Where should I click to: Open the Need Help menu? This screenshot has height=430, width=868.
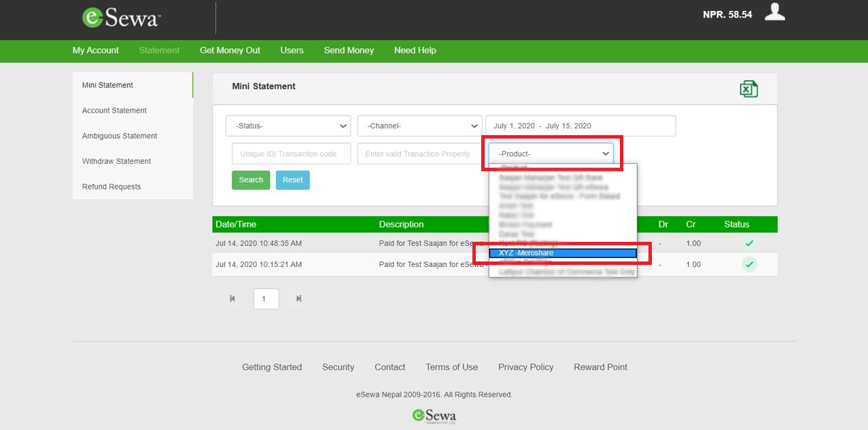coord(415,50)
